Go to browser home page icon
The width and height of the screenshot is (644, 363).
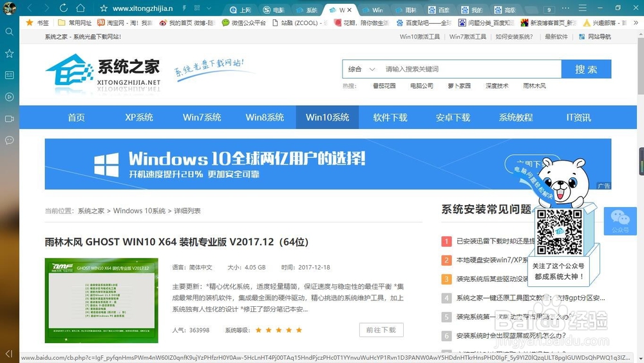click(x=80, y=8)
